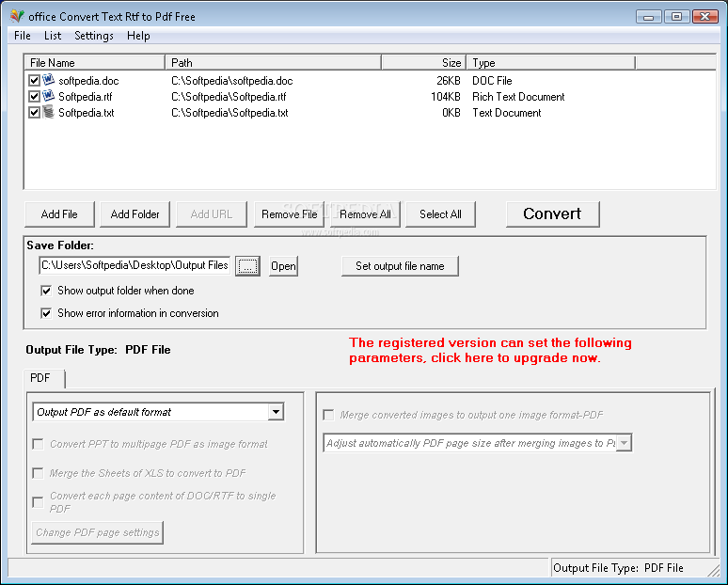Check Merge converted images to one PDF
Image resolution: width=728 pixels, height=585 pixels.
click(328, 415)
